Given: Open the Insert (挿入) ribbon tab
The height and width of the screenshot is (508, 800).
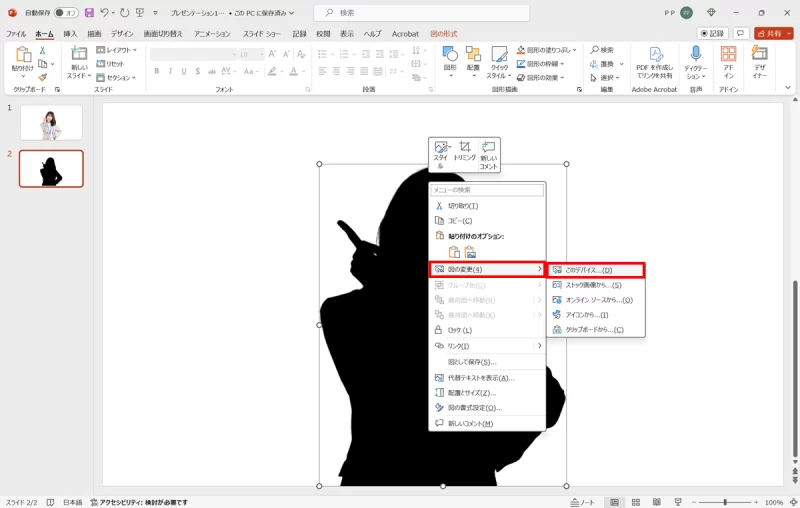Looking at the screenshot, I should 70,33.
